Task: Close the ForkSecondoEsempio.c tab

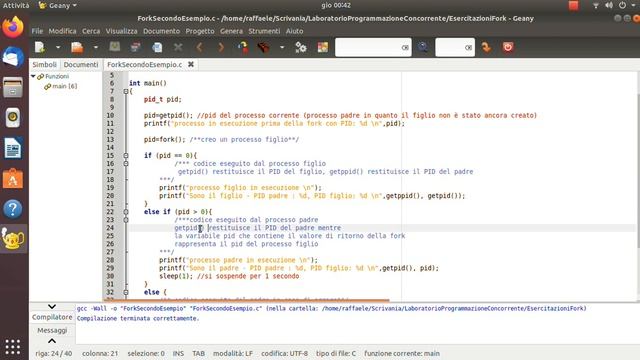Action: coord(191,64)
